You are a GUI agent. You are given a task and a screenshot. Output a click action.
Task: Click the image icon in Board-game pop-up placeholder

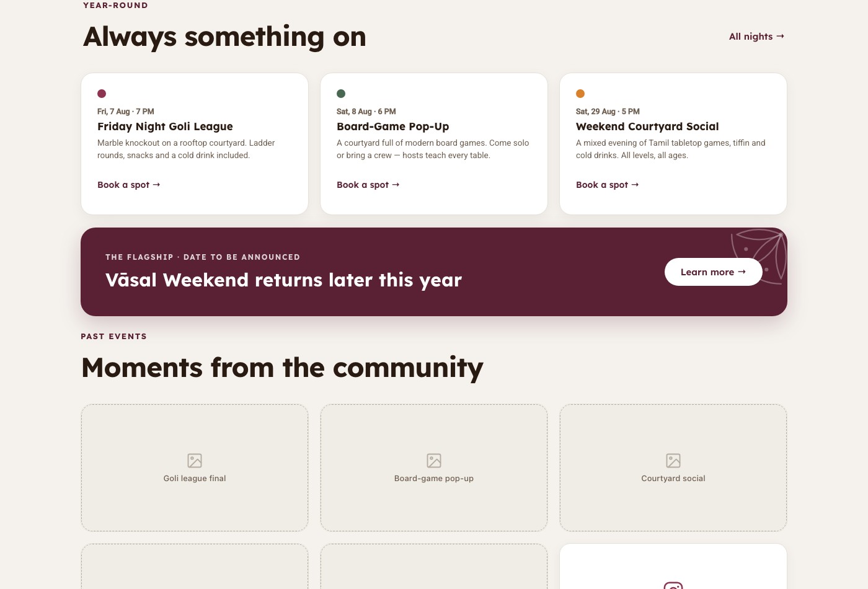pyautogui.click(x=434, y=461)
